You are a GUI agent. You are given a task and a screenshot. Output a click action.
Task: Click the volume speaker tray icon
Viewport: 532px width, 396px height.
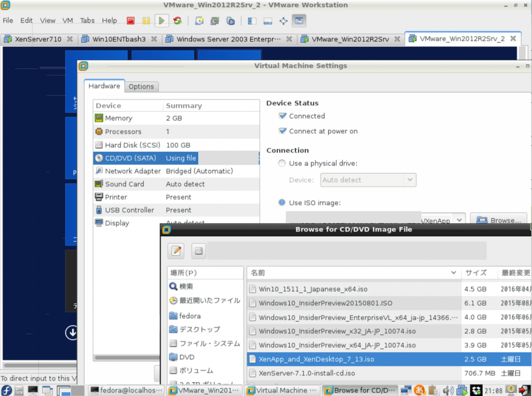tap(448, 391)
